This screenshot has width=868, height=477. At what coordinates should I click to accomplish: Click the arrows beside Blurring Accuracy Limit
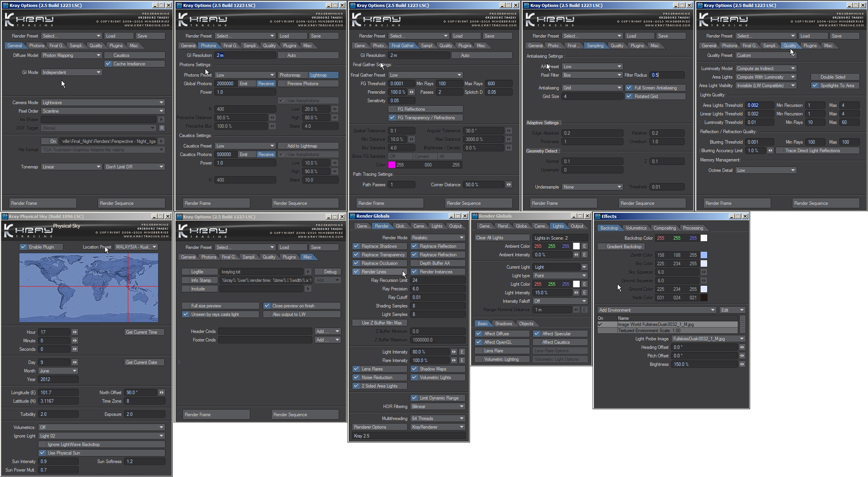point(770,151)
